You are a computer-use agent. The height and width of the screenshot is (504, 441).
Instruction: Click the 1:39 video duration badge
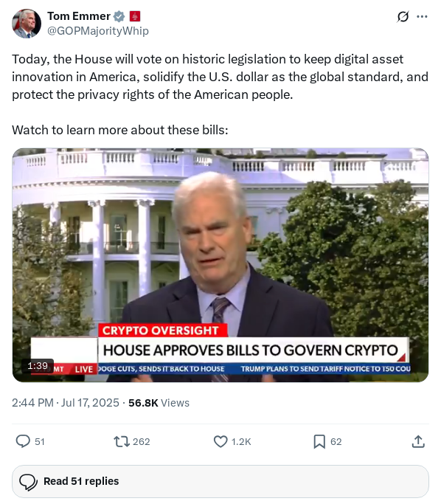point(38,366)
